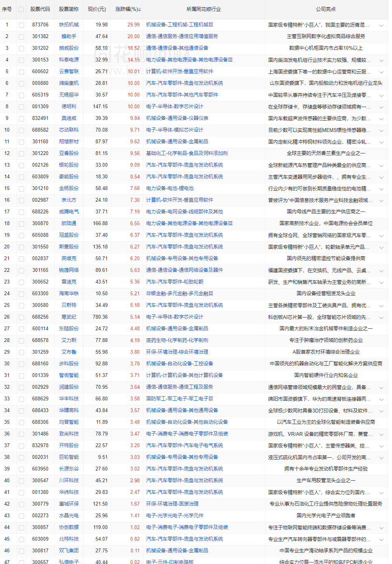Expand the 公司亮点 text for 科泰电源
Image resolution: width=392 pixels, height=564 pixels.
tap(381, 60)
